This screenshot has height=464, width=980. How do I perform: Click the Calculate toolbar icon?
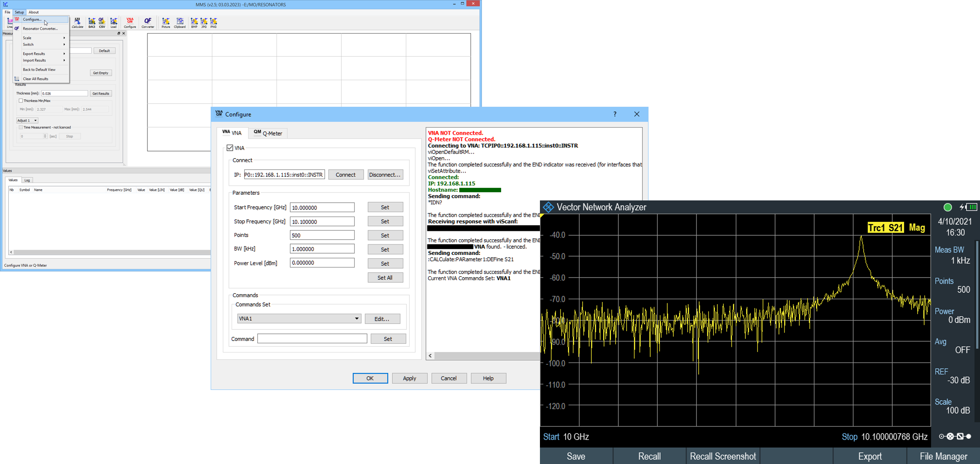pos(77,23)
